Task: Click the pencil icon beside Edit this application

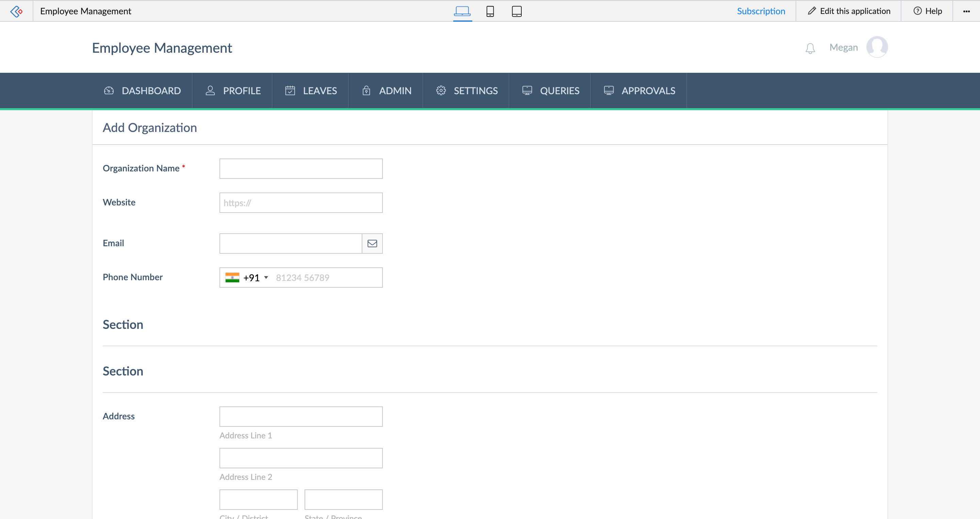Action: [812, 11]
